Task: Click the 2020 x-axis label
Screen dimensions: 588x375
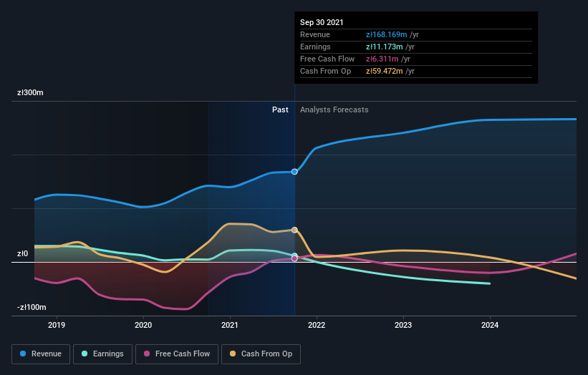Action: (143, 325)
